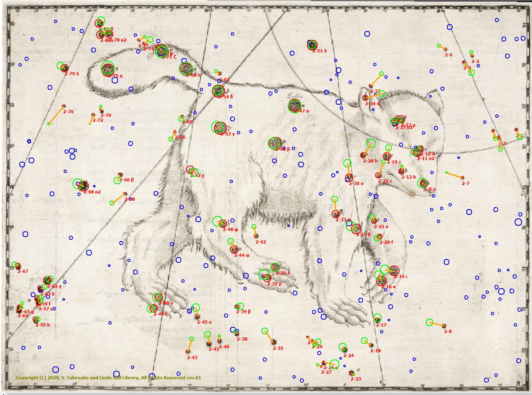Click the "2-45 ο" star label
This screenshot has height=395, width=532.
204,322
